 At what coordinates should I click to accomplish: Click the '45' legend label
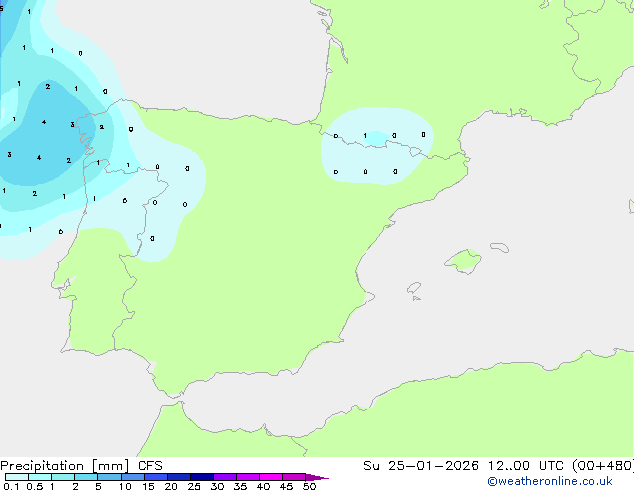286,486
